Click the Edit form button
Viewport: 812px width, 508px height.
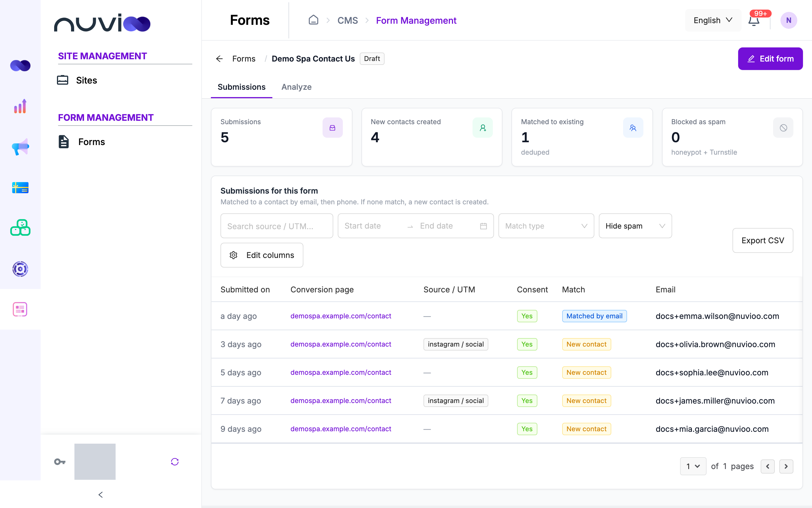coord(770,59)
